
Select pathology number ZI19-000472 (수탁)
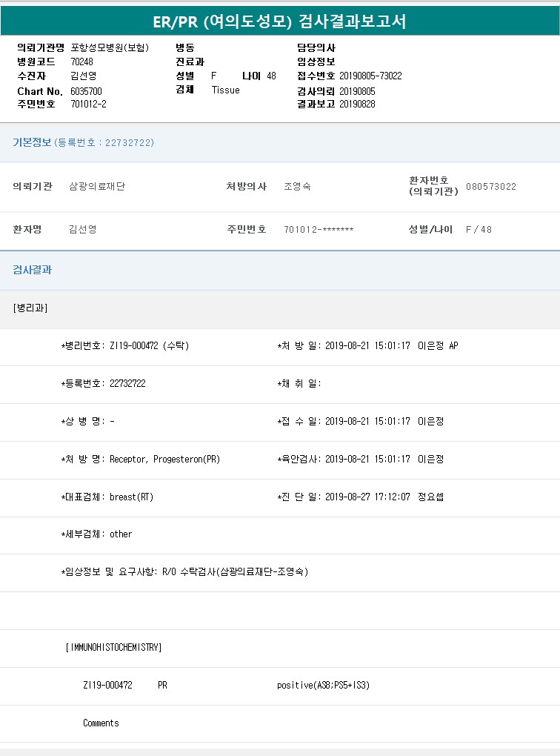pos(149,346)
